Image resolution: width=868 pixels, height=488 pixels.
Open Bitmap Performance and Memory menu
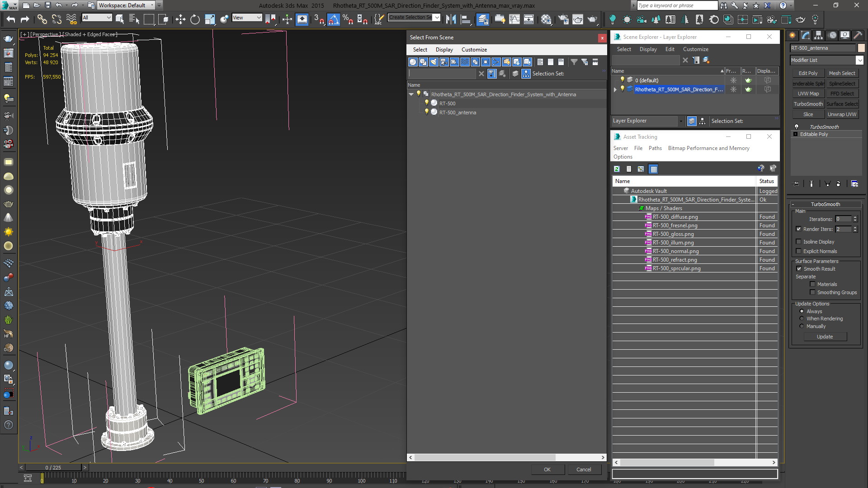[708, 148]
